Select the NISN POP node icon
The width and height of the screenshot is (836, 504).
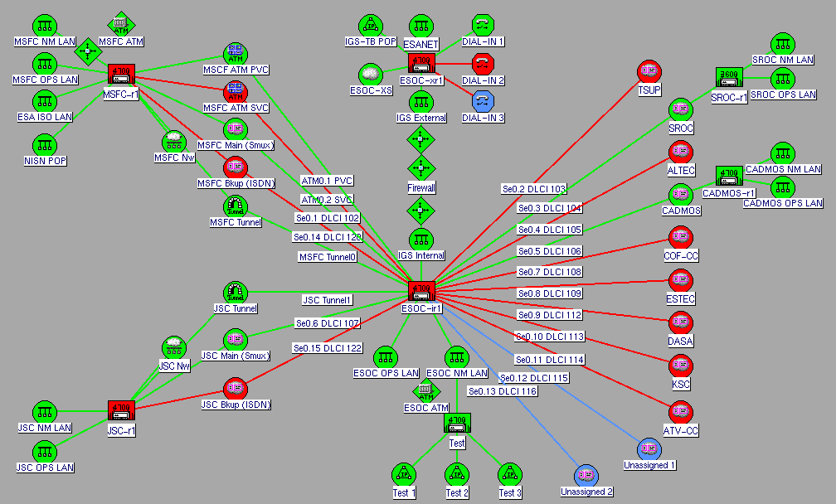coord(45,145)
